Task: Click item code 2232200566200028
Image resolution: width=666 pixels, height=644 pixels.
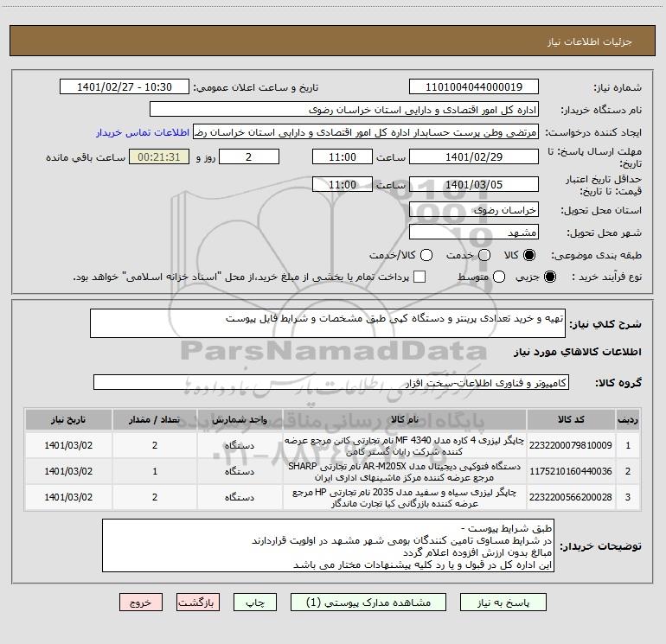Action: pyautogui.click(x=571, y=497)
